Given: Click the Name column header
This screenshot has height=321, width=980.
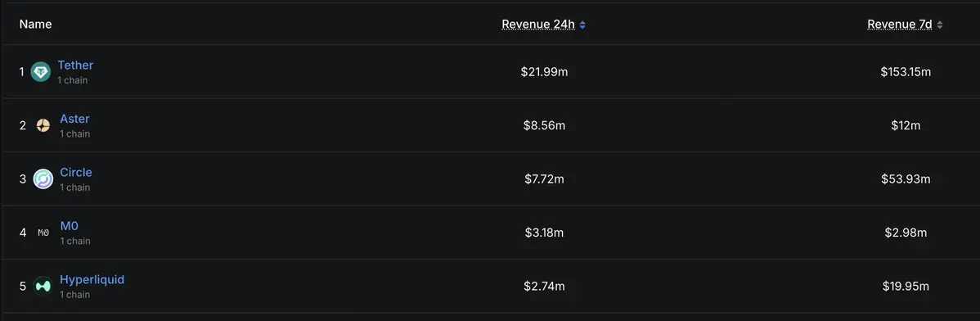Looking at the screenshot, I should coord(36,25).
